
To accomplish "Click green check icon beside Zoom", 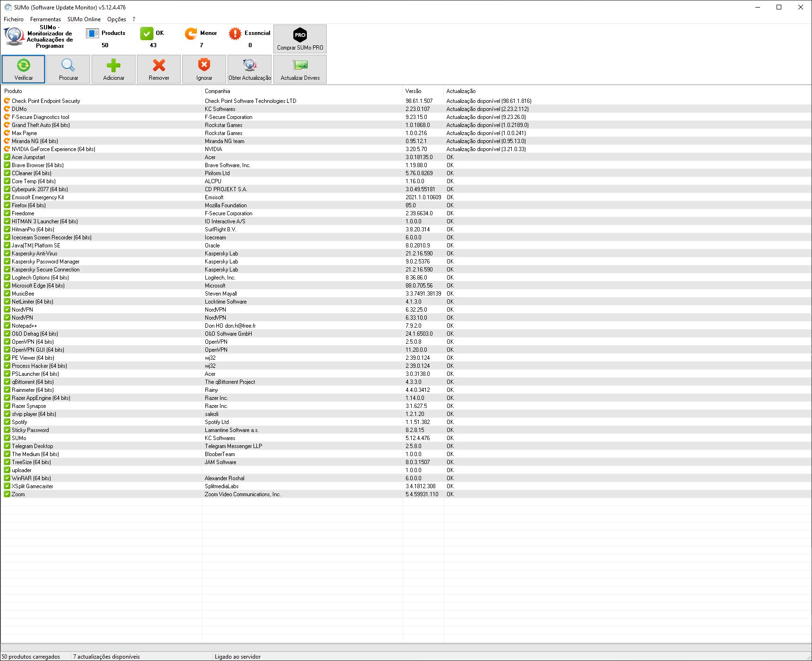I will tap(7, 494).
